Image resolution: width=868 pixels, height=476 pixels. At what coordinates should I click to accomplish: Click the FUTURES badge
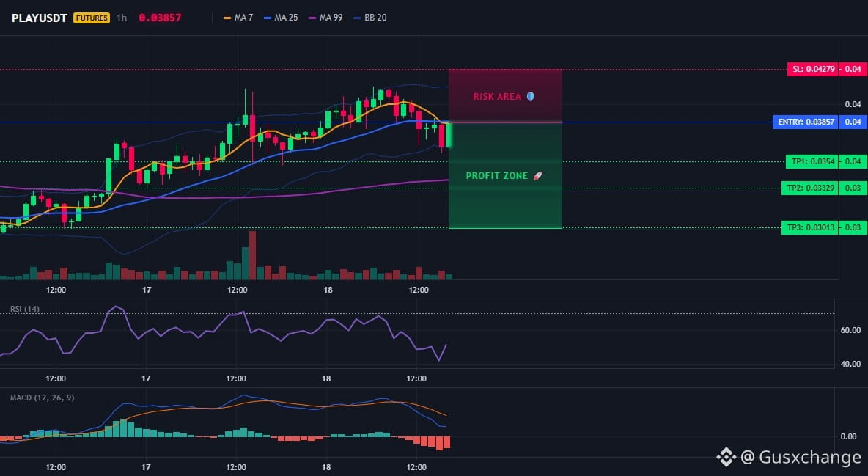(92, 18)
